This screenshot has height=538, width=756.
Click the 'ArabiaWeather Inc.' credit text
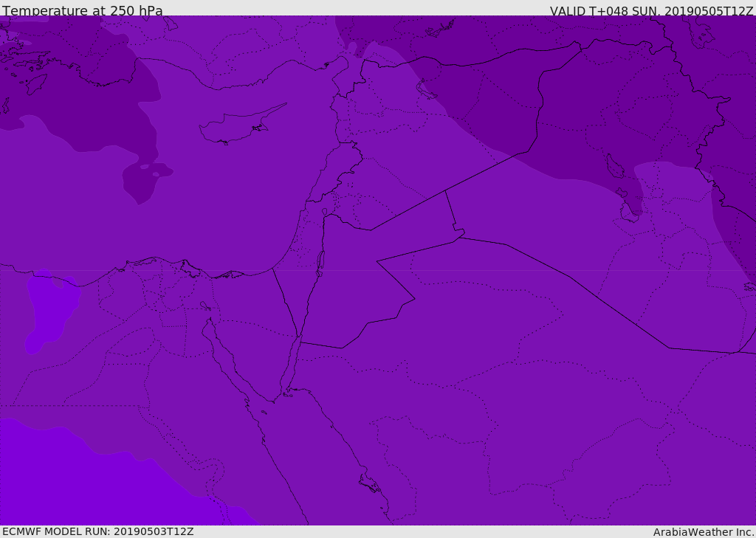[x=704, y=532]
